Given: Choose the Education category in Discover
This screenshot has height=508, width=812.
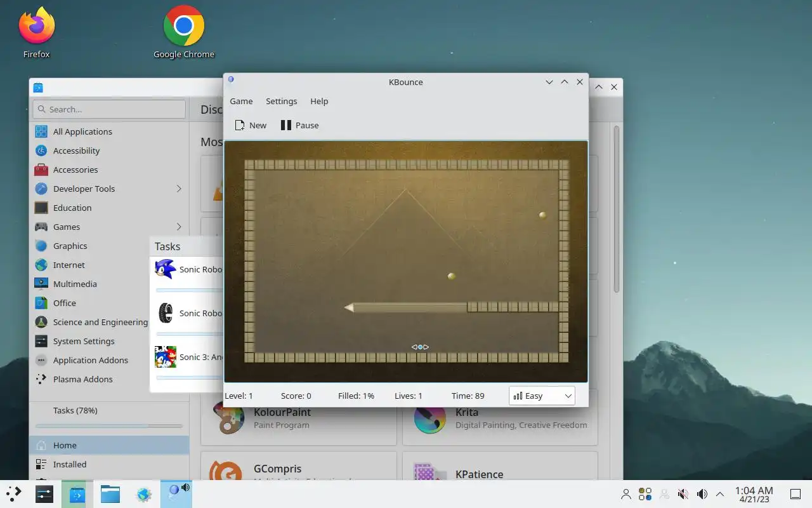Looking at the screenshot, I should tap(109, 208).
